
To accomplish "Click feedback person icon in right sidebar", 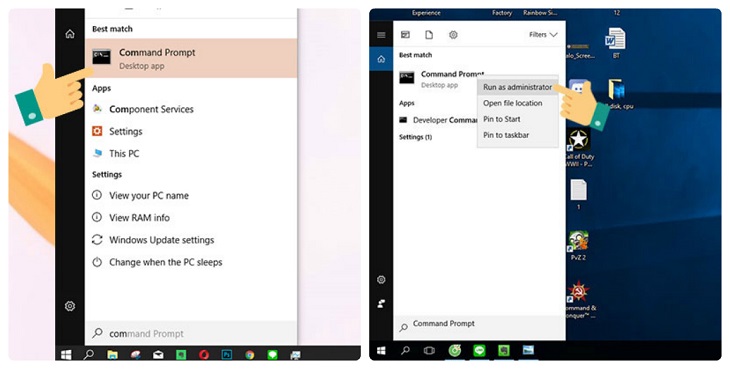I will click(x=381, y=304).
